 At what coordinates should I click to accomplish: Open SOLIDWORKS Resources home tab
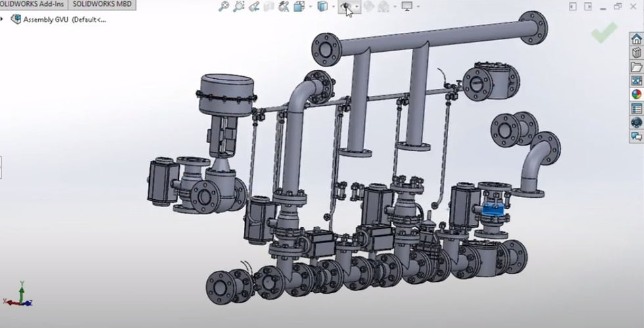pyautogui.click(x=636, y=39)
